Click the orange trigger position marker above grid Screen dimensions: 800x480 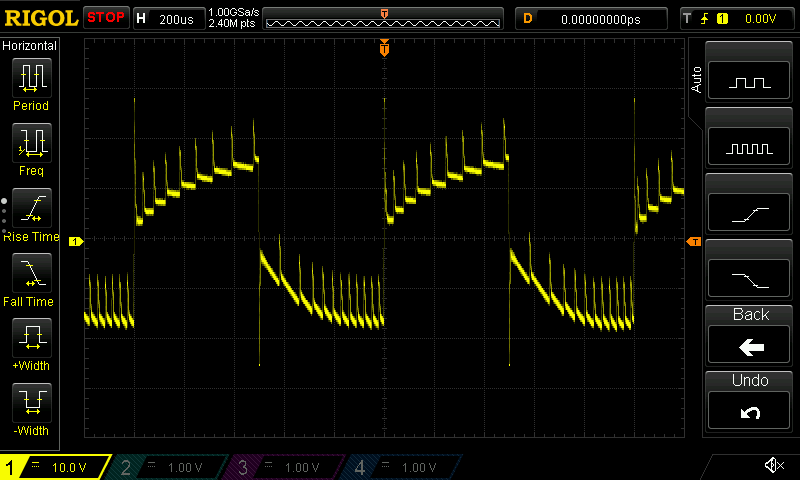(384, 48)
